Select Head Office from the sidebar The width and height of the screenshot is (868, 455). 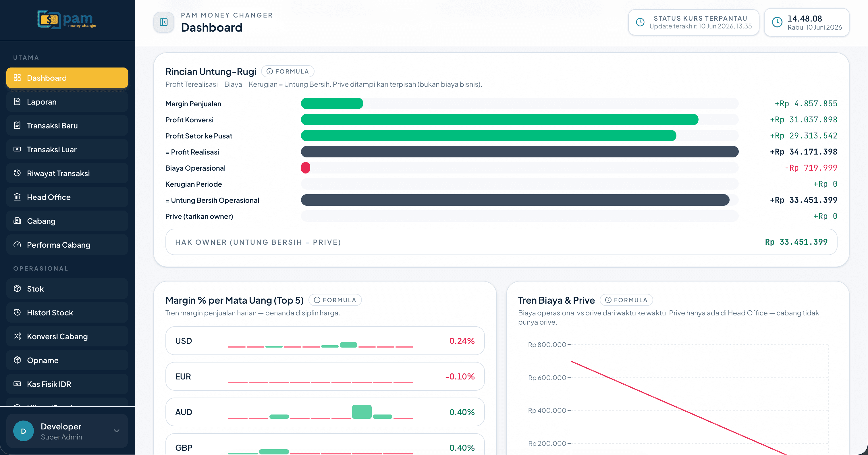click(67, 197)
